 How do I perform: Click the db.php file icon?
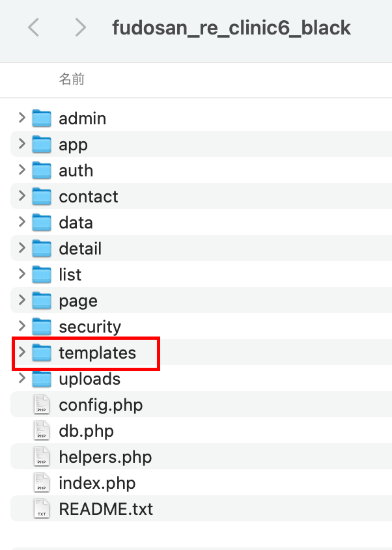42,431
